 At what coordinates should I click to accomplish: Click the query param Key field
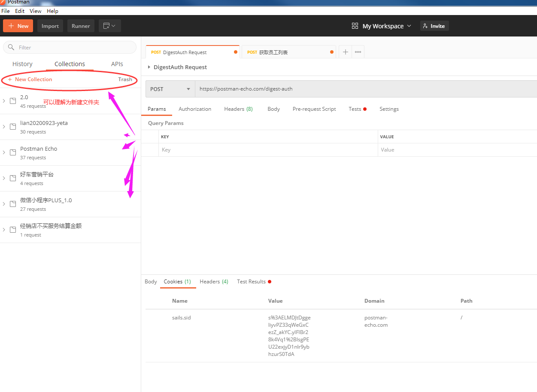(x=268, y=150)
